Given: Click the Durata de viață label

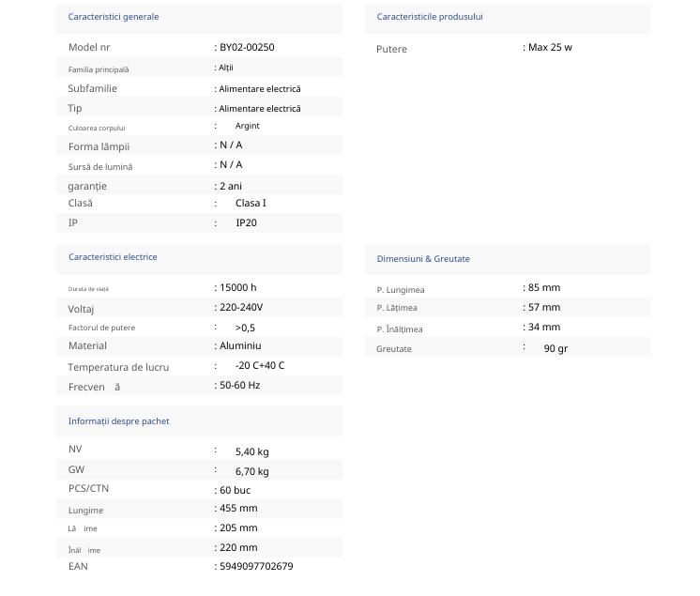Looking at the screenshot, I should [x=88, y=289].
